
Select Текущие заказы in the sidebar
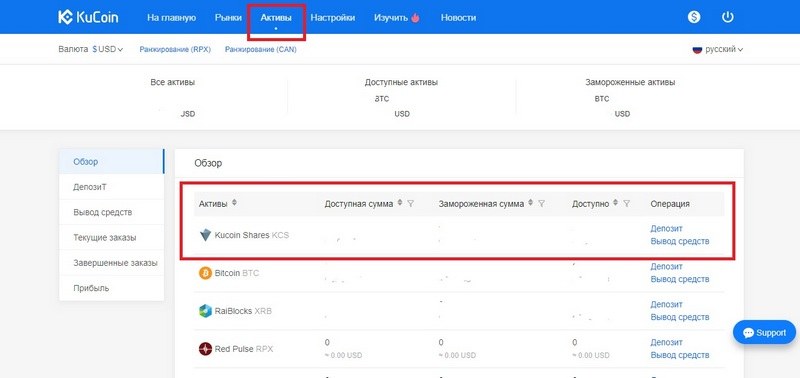click(111, 238)
